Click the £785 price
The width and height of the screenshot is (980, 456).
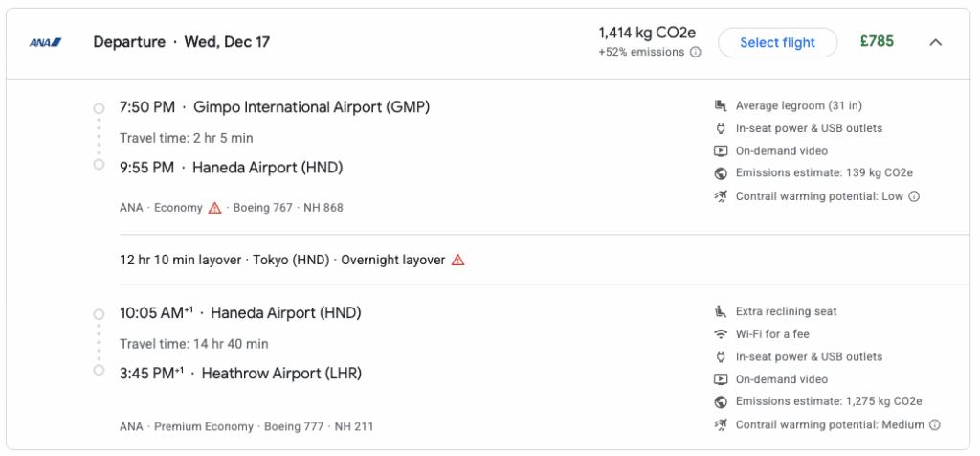[876, 42]
